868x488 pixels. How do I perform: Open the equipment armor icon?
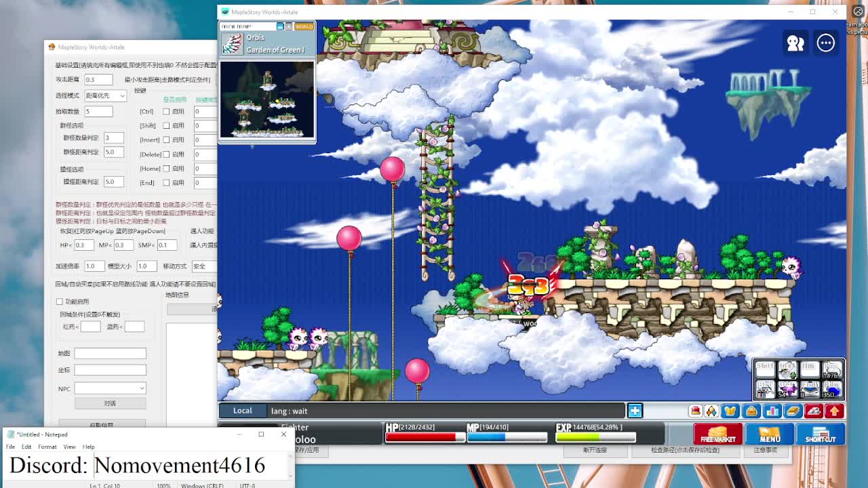tap(730, 411)
